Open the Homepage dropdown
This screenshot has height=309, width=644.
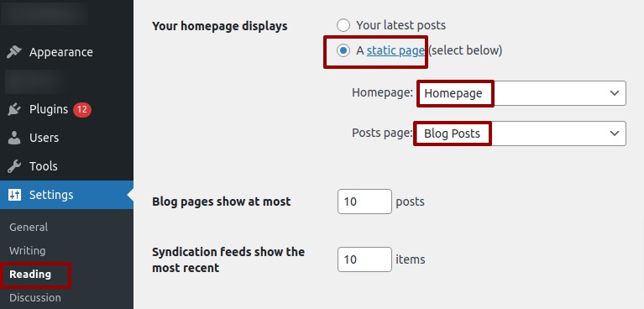click(521, 93)
